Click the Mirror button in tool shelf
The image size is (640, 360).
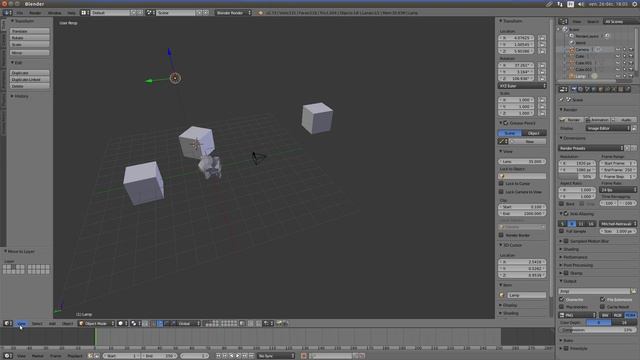point(30,53)
